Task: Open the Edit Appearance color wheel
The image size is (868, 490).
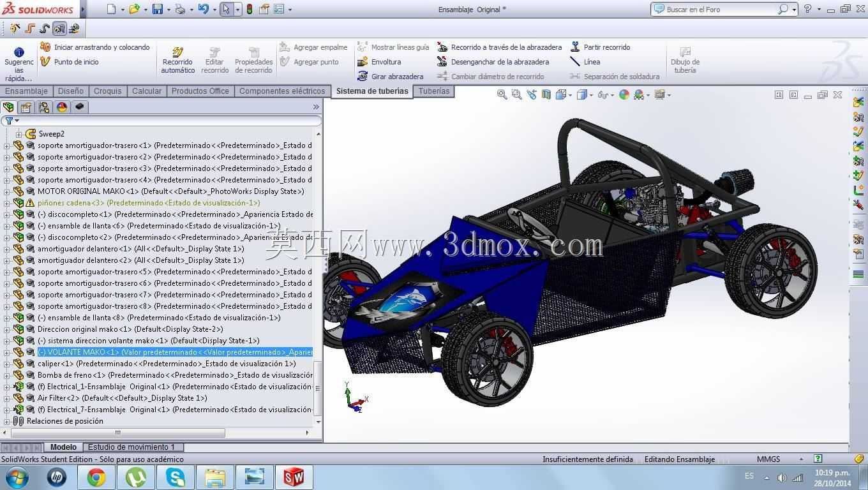Action: [x=624, y=94]
